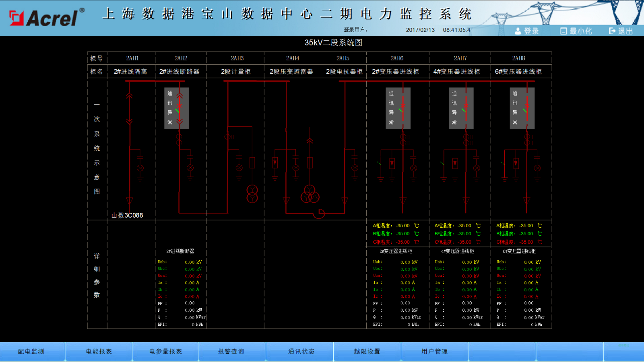This screenshot has height=362, width=644.
Task: Open 越限设置 limit settings
Action: [367, 352]
